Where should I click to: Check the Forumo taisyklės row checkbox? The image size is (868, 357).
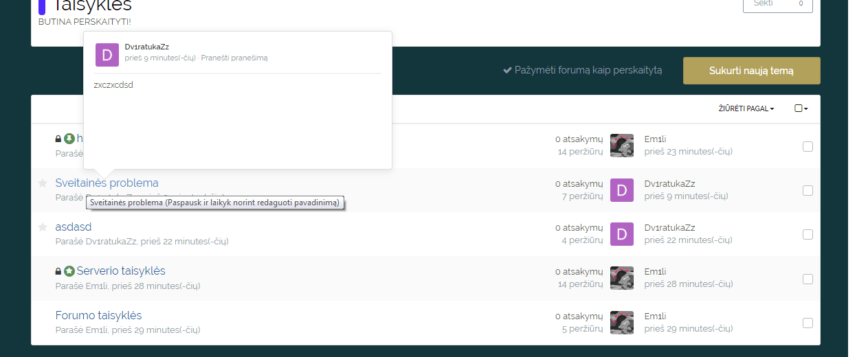[808, 323]
